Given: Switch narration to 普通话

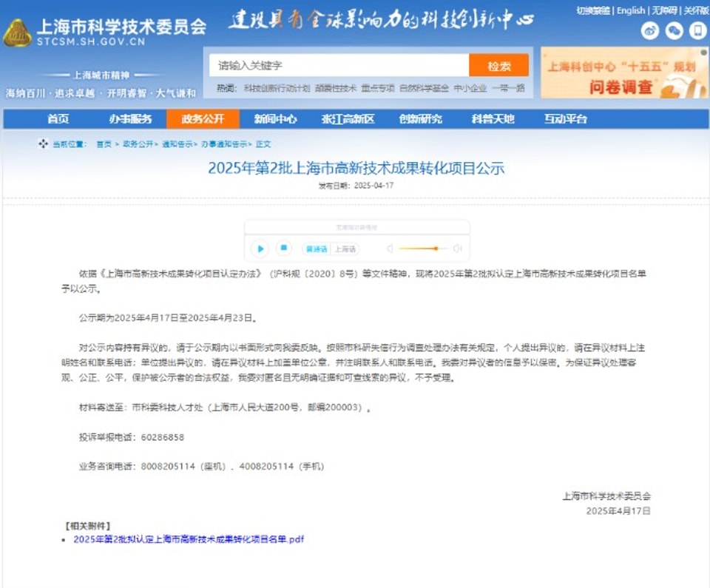Looking at the screenshot, I should [x=317, y=249].
